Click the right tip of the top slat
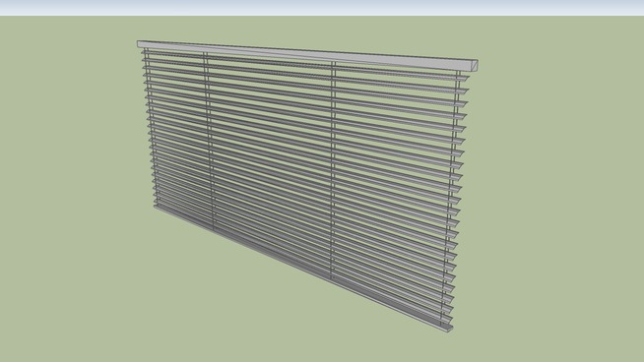 tap(467, 78)
